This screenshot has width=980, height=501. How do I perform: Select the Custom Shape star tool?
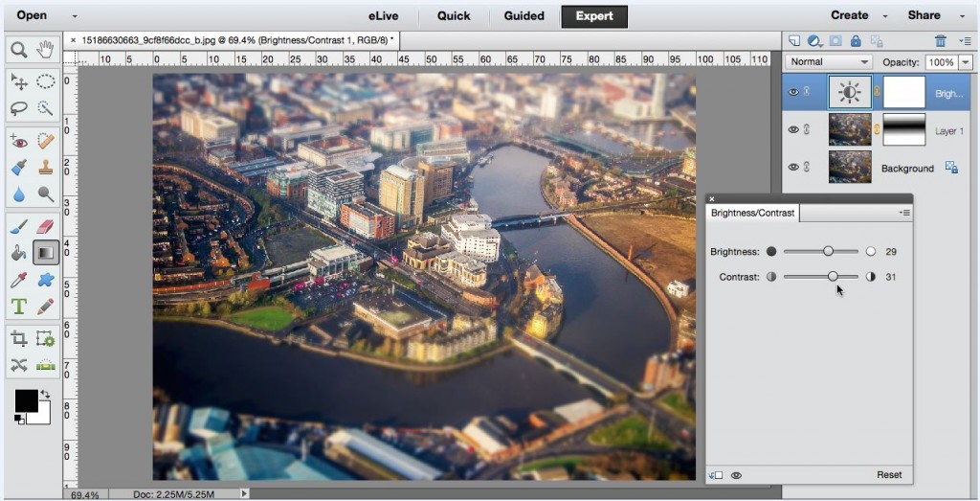pos(45,280)
